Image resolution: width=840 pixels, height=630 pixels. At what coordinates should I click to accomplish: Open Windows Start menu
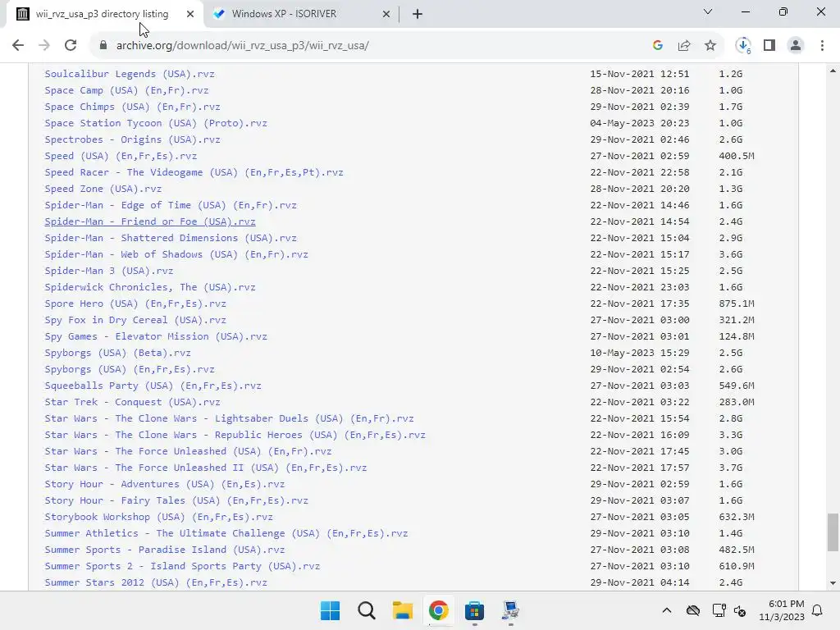(x=330, y=610)
